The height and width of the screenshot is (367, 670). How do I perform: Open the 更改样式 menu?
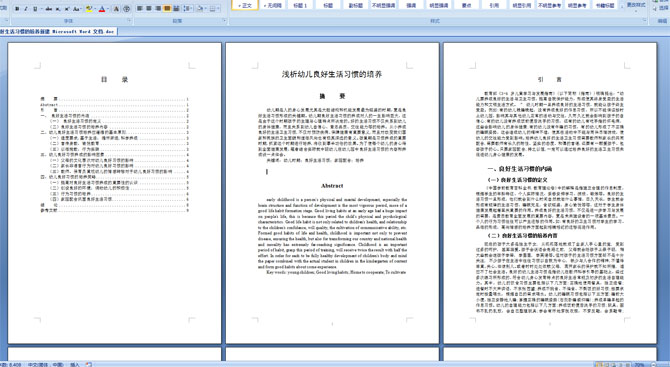(x=636, y=5)
